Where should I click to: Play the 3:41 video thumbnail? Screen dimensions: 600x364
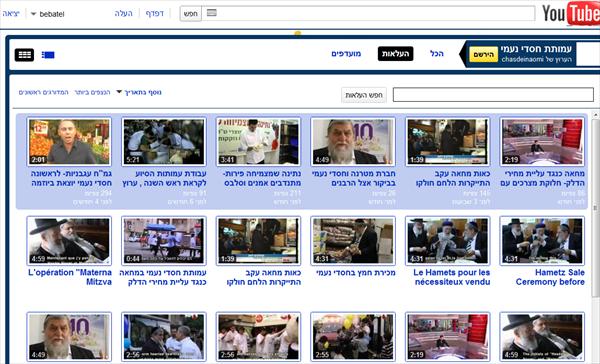click(x=258, y=142)
